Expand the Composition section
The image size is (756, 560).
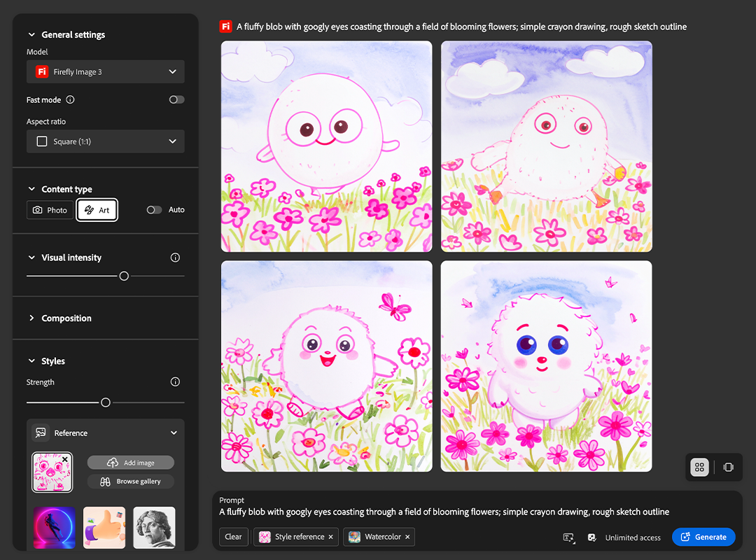66,318
